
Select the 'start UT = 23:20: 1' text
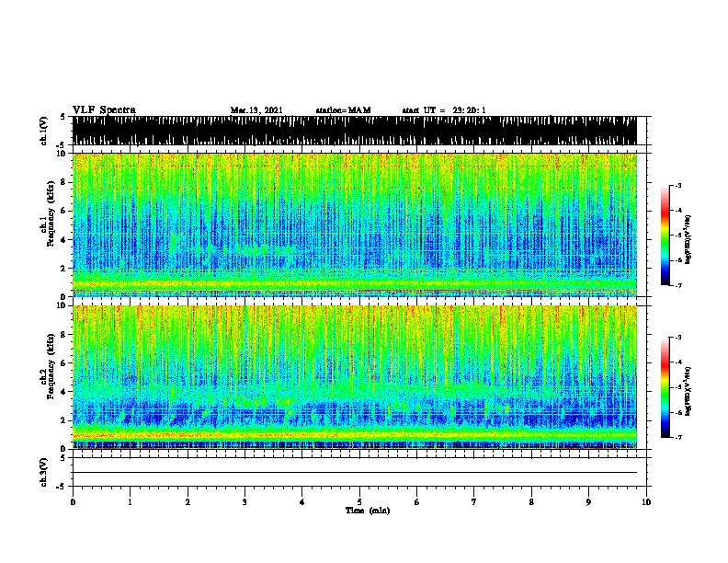(444, 110)
